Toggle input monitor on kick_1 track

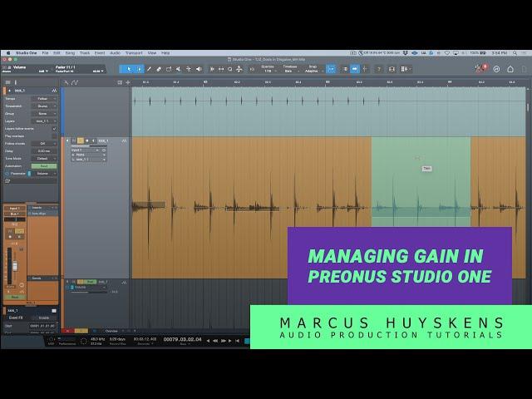94,140
